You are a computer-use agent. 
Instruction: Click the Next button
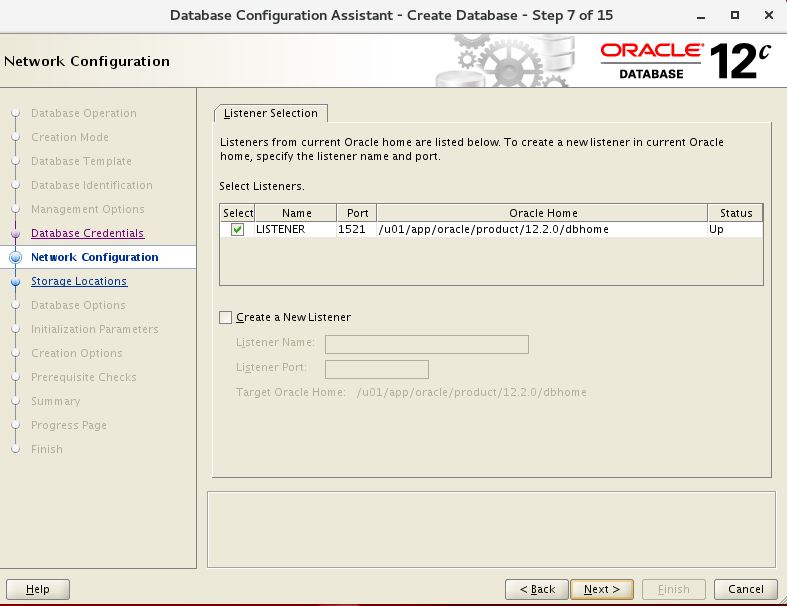pyautogui.click(x=602, y=589)
